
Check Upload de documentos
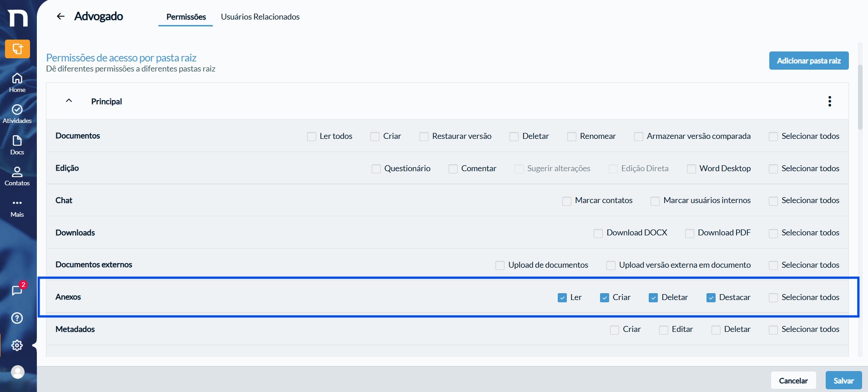point(500,265)
